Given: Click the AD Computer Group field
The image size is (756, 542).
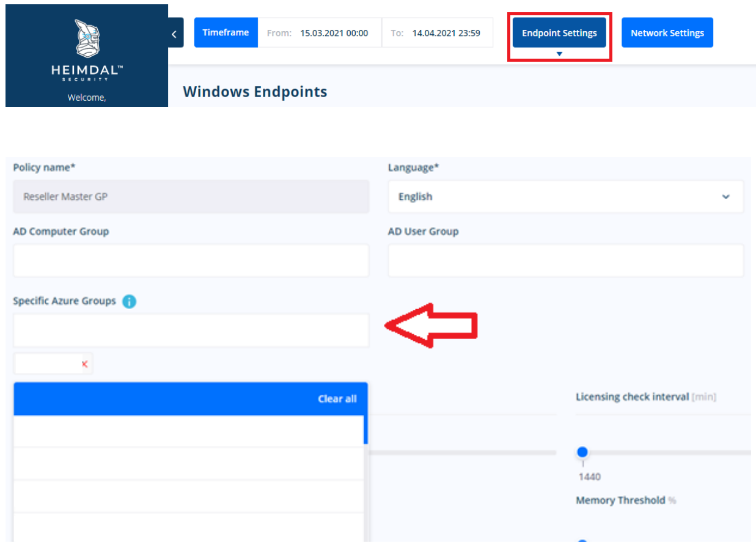Looking at the screenshot, I should point(191,261).
